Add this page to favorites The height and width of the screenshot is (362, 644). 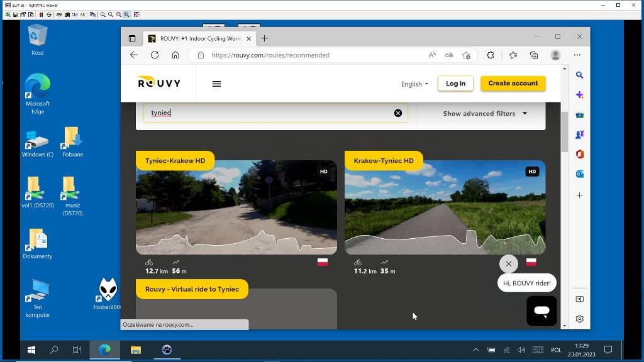[x=466, y=55]
